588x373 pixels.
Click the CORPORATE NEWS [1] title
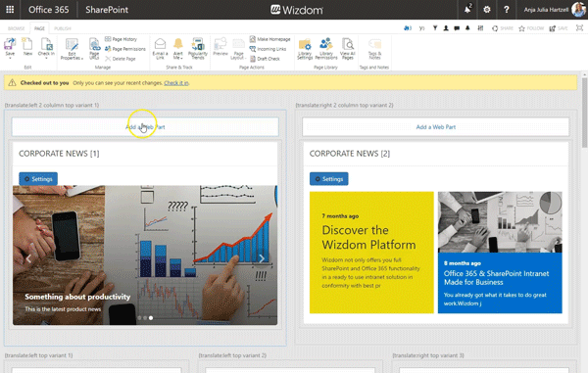click(59, 154)
